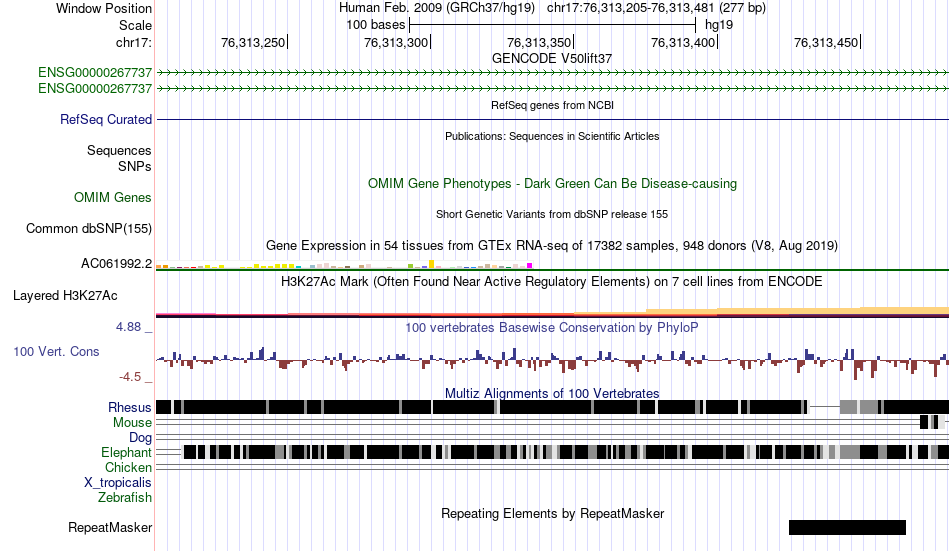Open the Multiz Alignments of 100 Vertebrates title
This screenshot has width=950, height=551.
pyautogui.click(x=552, y=393)
